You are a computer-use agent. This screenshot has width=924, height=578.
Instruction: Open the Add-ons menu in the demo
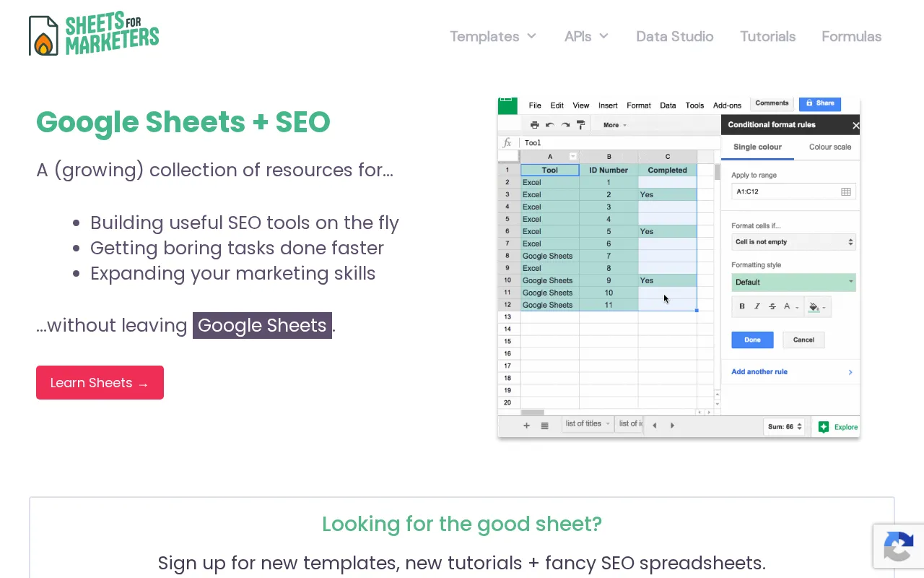coord(727,105)
